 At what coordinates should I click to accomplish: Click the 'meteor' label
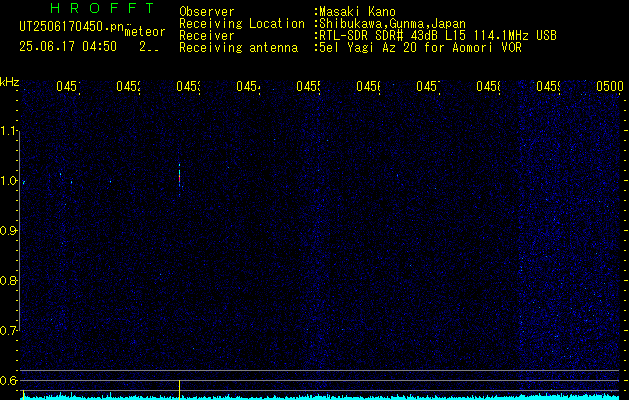click(x=145, y=32)
